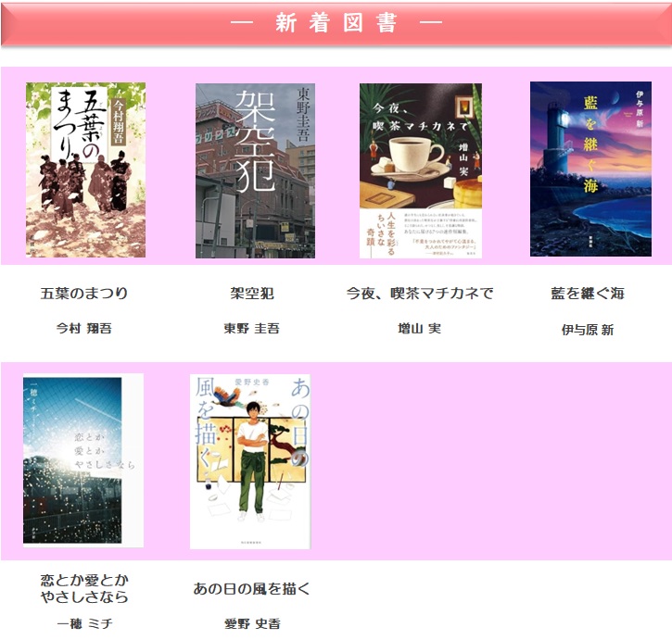The height and width of the screenshot is (640, 672).
Task: Select the title 恋とか愛とかやさしさなら
Action: coord(84,588)
